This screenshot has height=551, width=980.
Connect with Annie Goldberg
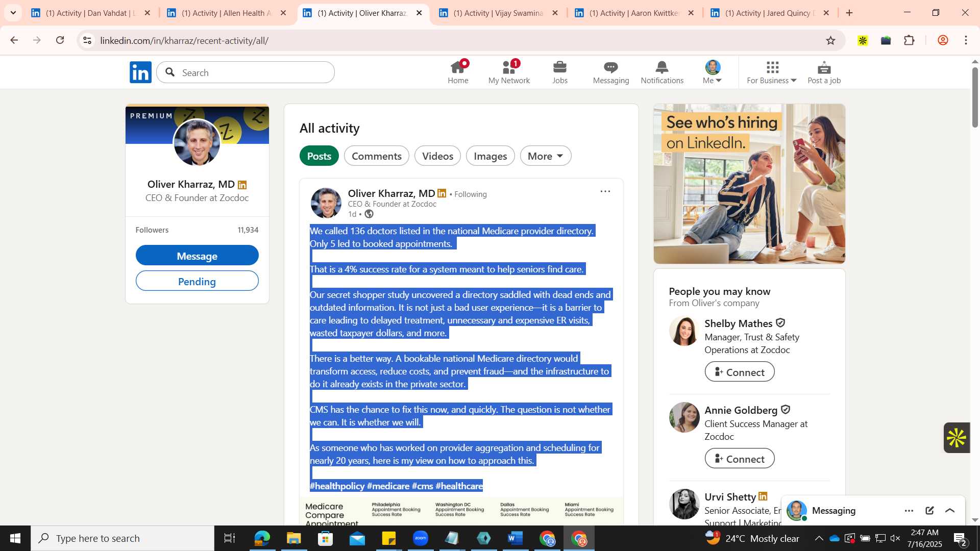tap(740, 459)
